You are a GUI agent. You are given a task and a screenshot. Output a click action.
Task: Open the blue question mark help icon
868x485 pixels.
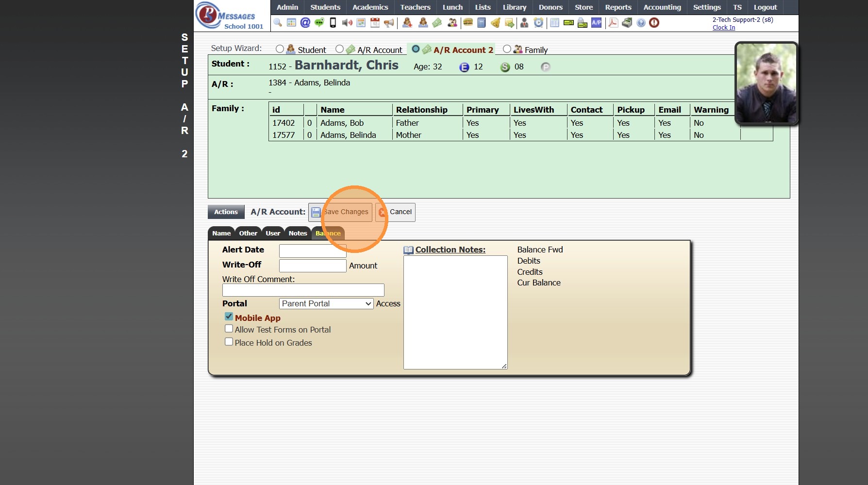pyautogui.click(x=641, y=23)
